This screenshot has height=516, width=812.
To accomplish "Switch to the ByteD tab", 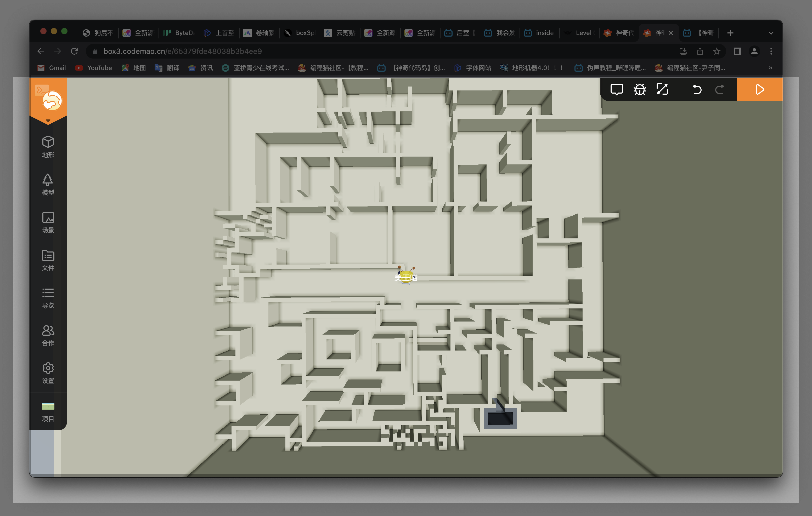I will (x=179, y=33).
